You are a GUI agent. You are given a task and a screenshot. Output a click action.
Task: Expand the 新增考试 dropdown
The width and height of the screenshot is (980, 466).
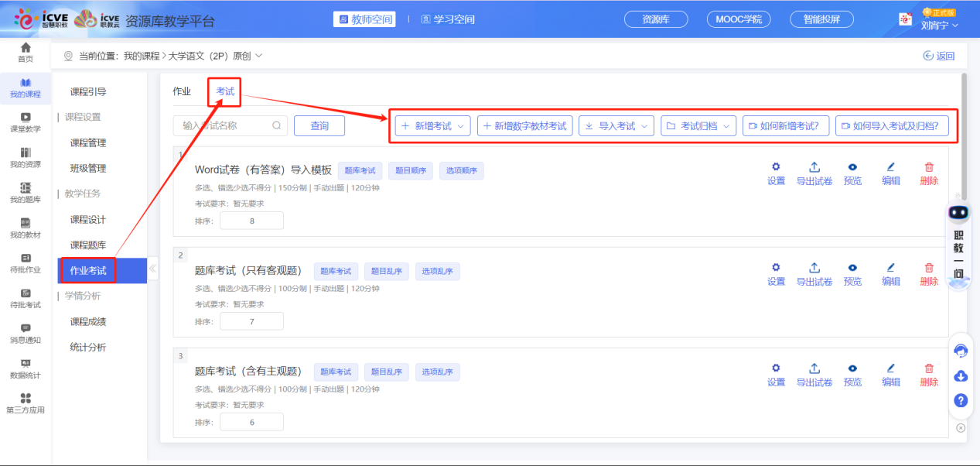click(432, 126)
